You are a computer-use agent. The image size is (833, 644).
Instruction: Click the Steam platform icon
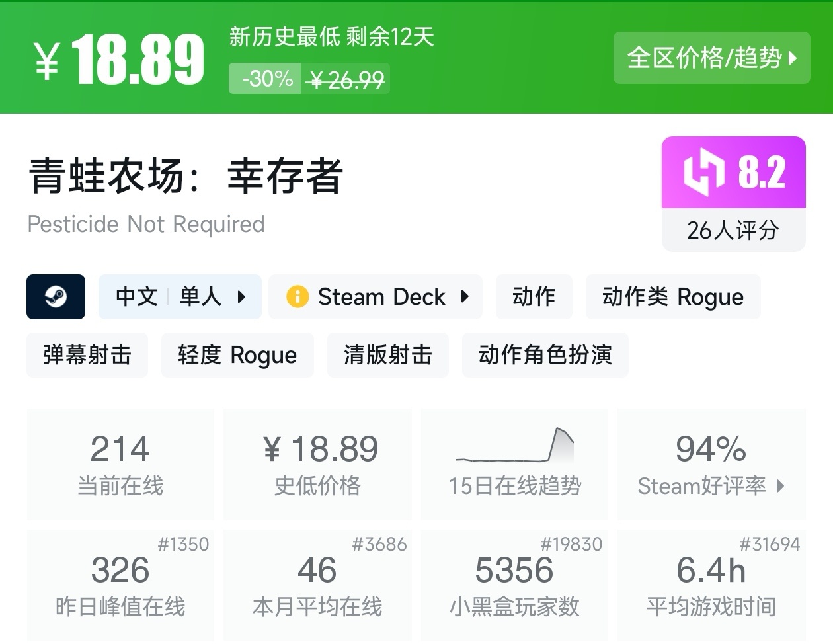(x=56, y=297)
